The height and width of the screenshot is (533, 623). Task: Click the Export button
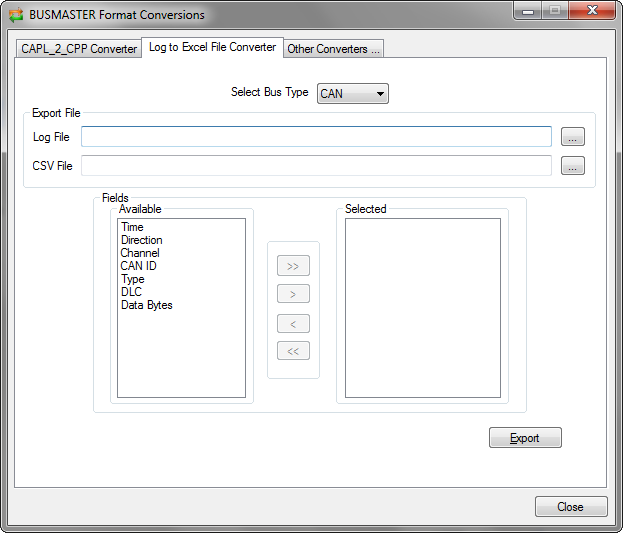(x=525, y=438)
